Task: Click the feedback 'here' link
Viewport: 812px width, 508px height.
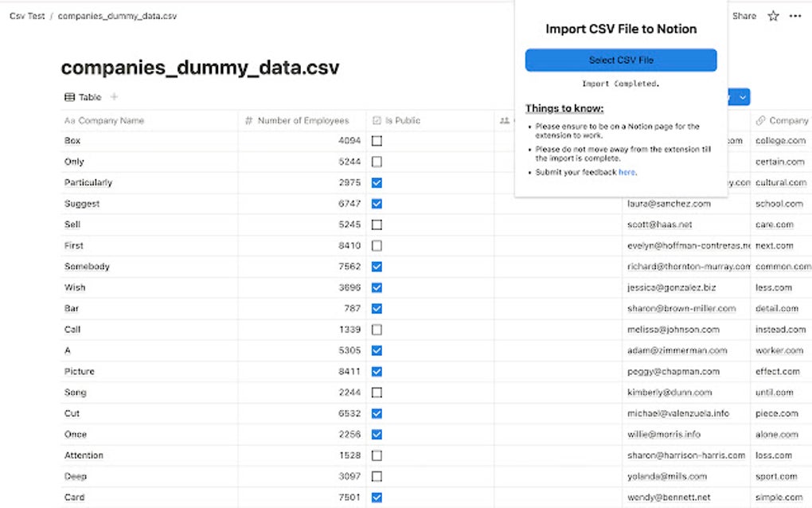Action: (x=627, y=172)
